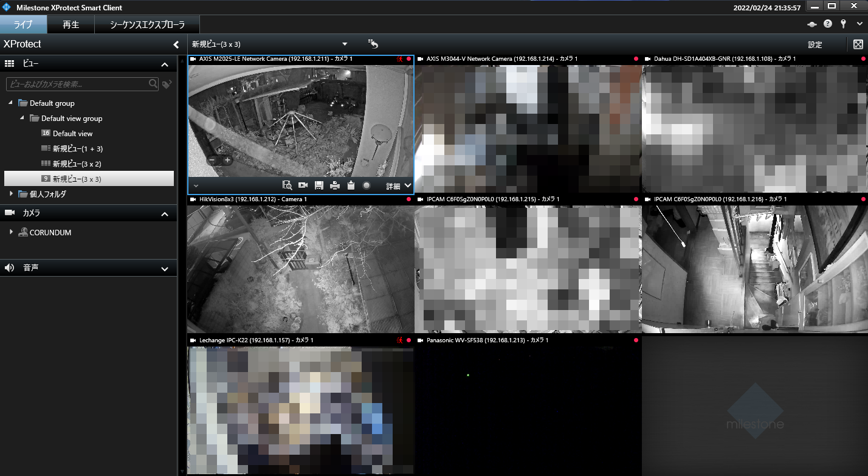The image size is (868, 476).
Task: Expand the 音声 audio section chevron
Action: pos(165,269)
